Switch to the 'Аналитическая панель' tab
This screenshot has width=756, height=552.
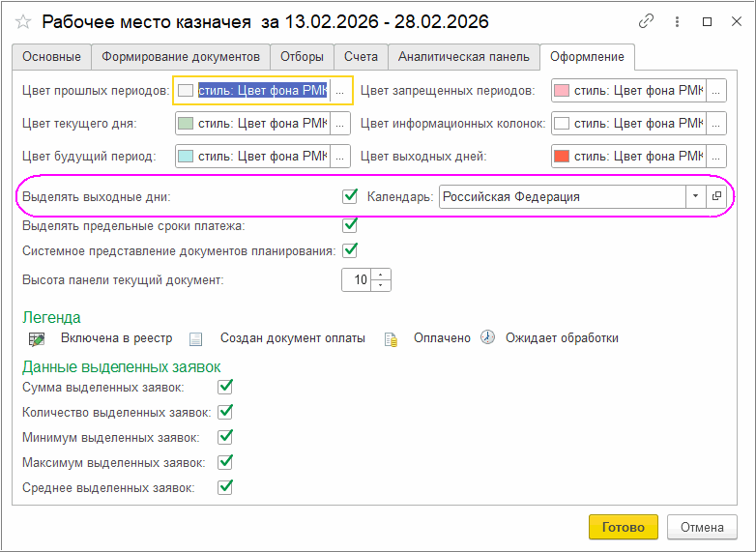point(464,57)
